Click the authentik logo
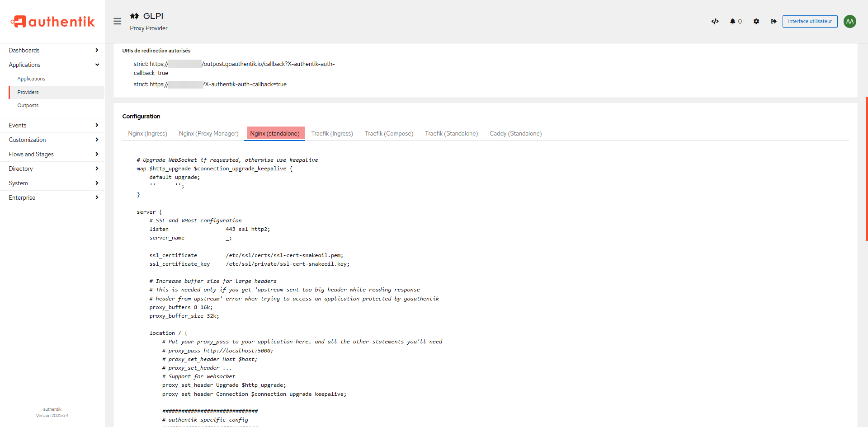 pos(52,21)
